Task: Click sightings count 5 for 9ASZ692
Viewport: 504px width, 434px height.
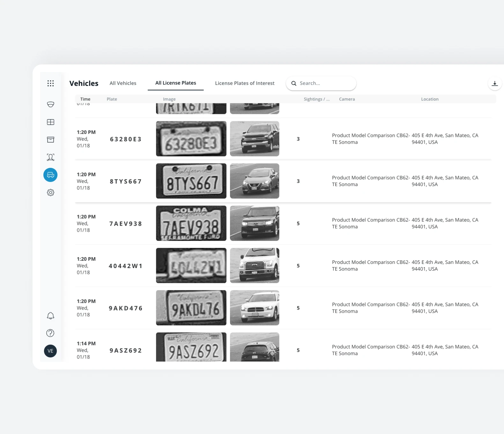Action: (x=298, y=350)
